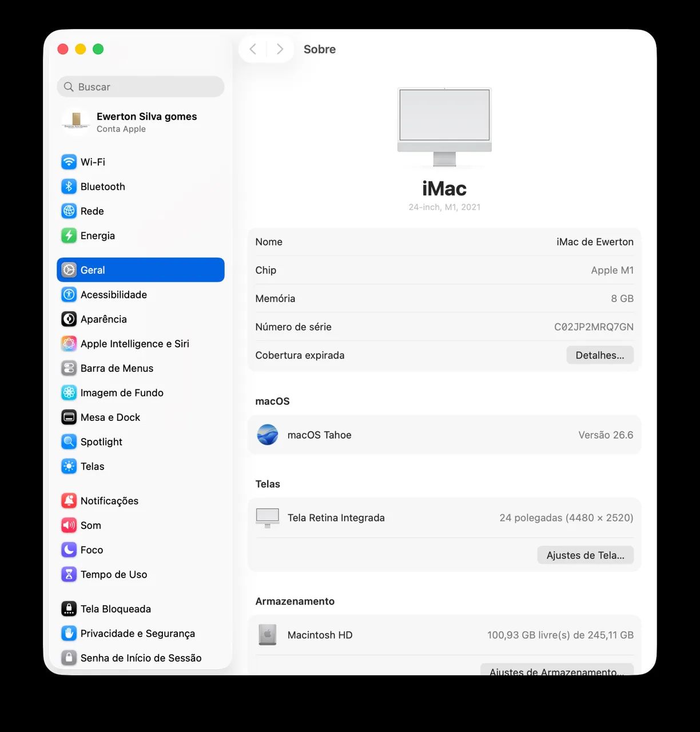Viewport: 700px width, 732px height.
Task: Click the Macintosh HD name text
Action: [320, 635]
